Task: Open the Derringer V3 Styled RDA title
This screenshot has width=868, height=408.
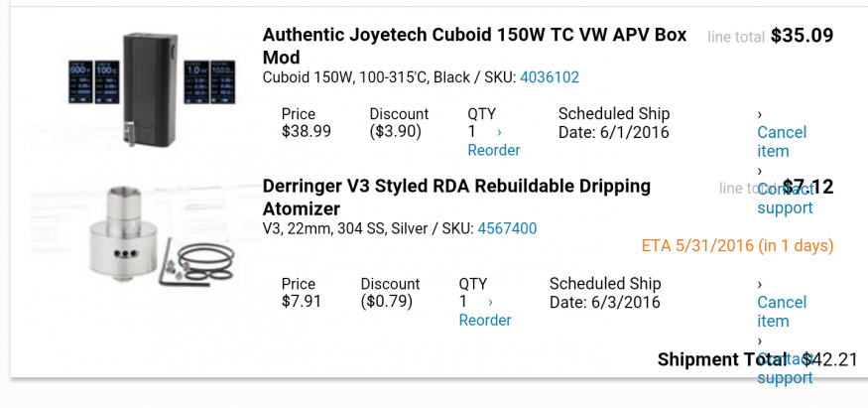Action: [x=456, y=197]
